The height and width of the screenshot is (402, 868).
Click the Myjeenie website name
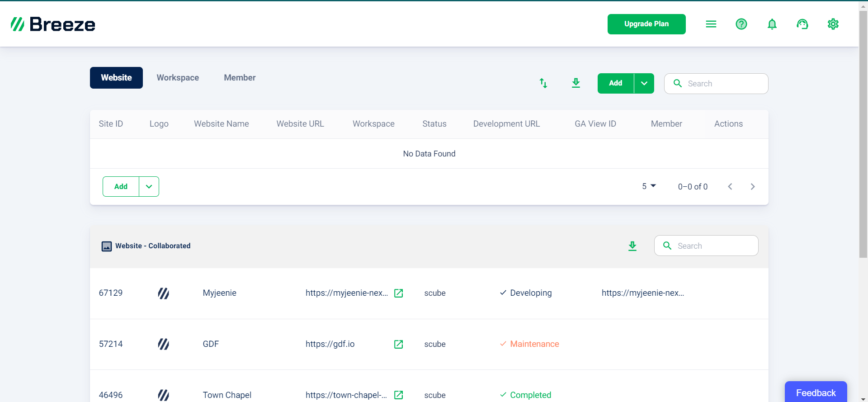point(219,293)
